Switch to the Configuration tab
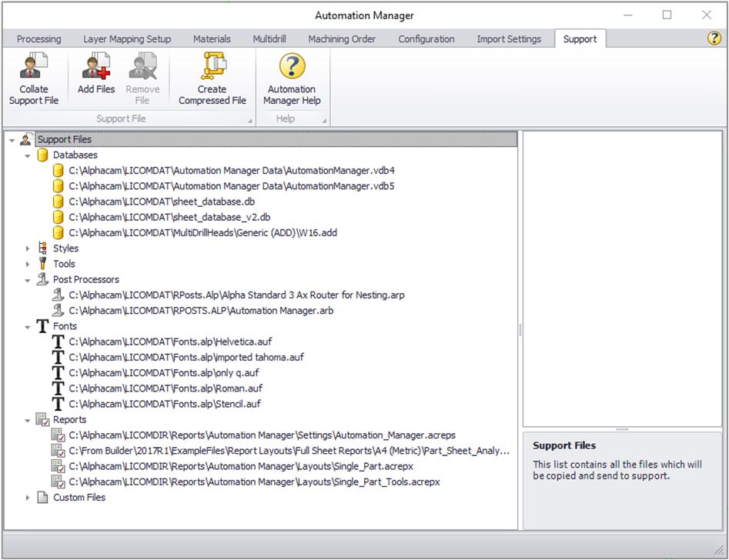The height and width of the screenshot is (560, 729). pyautogui.click(x=426, y=39)
